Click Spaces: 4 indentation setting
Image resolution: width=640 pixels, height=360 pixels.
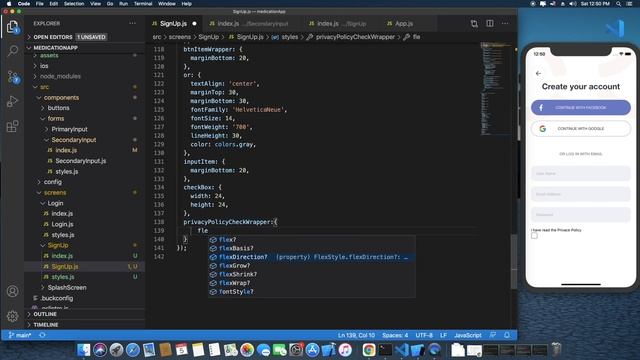[395, 335]
